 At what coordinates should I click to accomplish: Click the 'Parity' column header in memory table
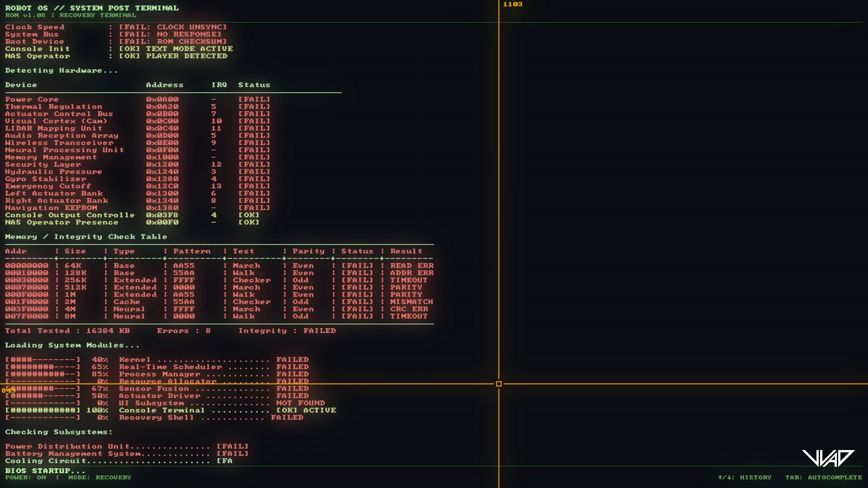coord(308,251)
